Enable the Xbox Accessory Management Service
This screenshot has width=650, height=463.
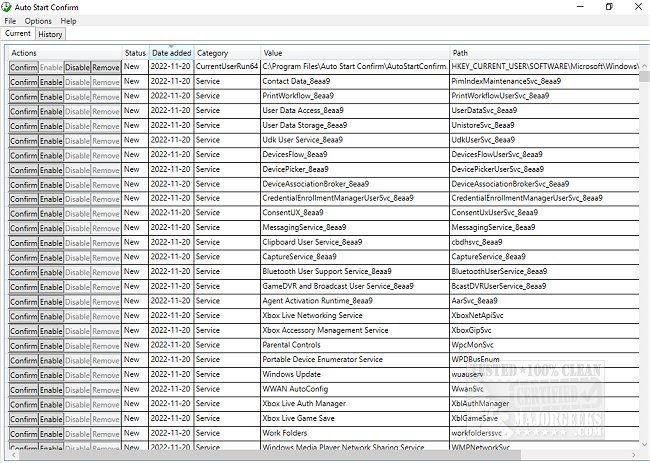click(51, 331)
